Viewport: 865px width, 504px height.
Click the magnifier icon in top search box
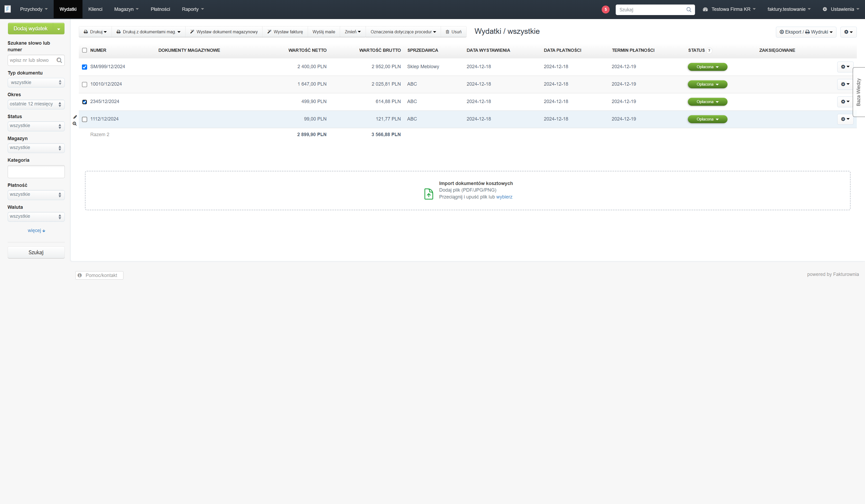click(689, 10)
